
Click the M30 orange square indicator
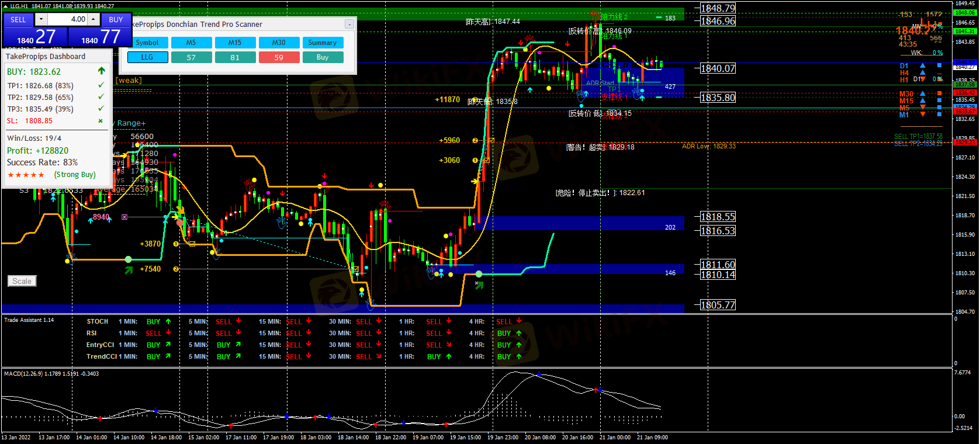point(940,93)
